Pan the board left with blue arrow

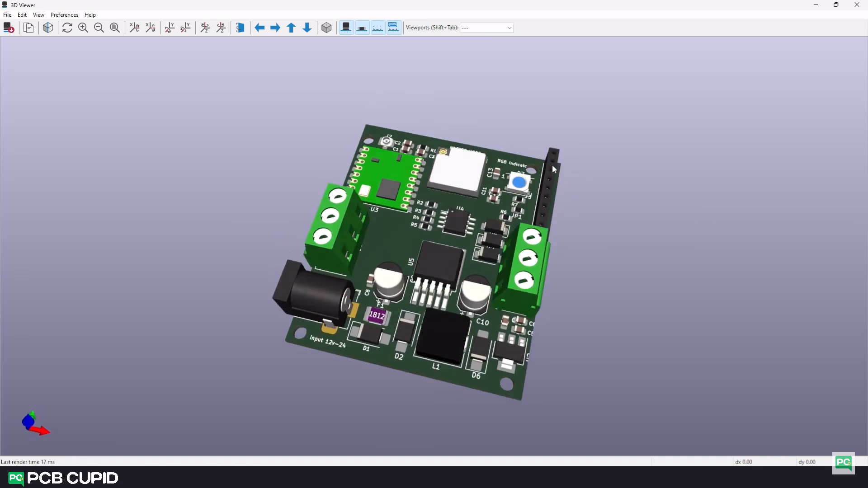[x=259, y=28]
